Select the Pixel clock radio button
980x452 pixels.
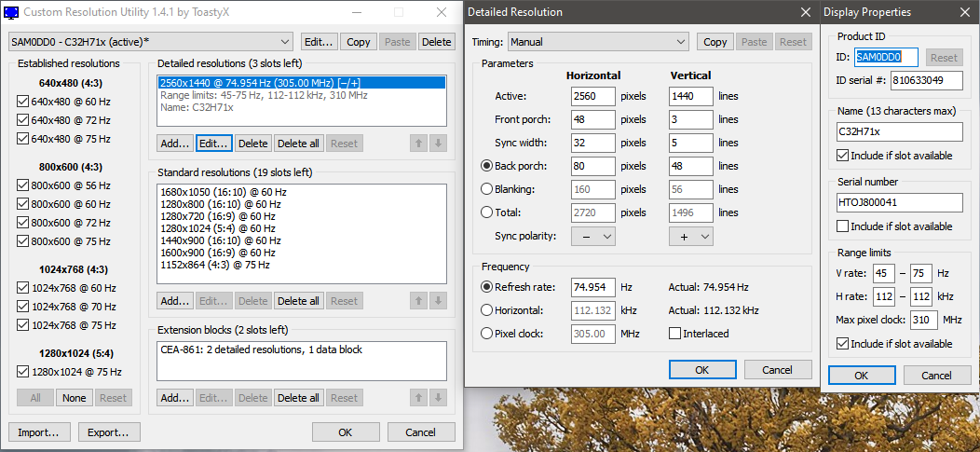485,334
